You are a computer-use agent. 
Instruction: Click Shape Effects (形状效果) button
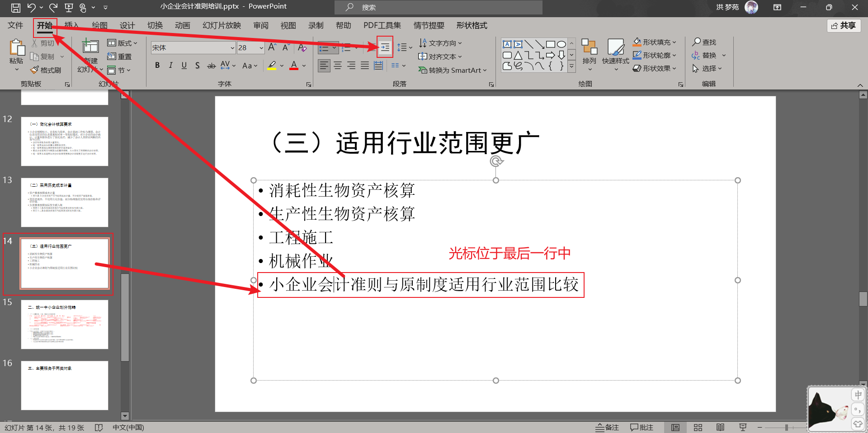coord(654,68)
